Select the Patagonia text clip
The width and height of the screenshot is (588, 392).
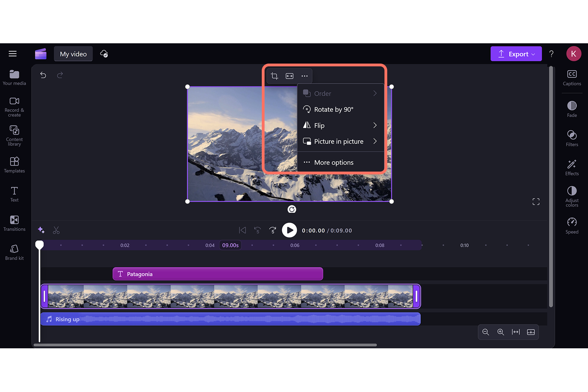218,274
